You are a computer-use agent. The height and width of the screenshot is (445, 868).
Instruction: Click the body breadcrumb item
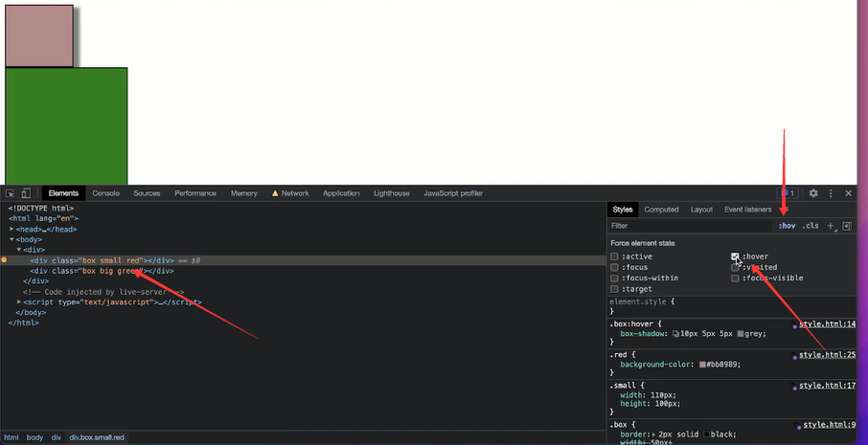click(34, 437)
